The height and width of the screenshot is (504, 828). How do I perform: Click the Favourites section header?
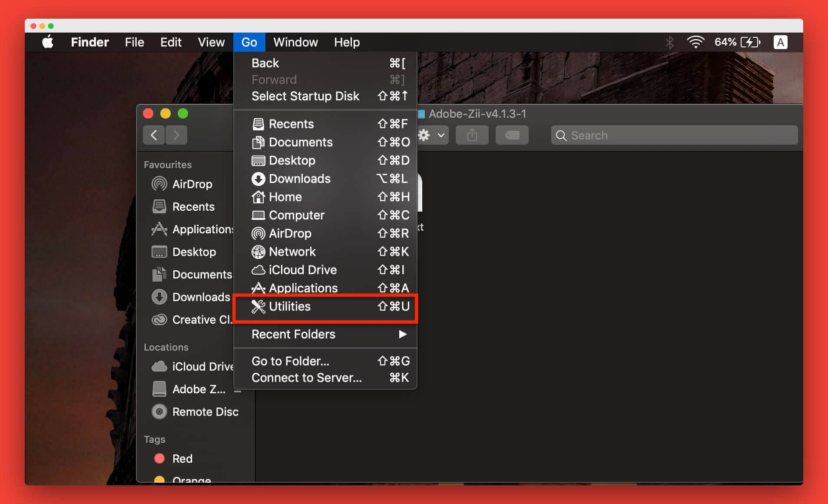pos(168,165)
